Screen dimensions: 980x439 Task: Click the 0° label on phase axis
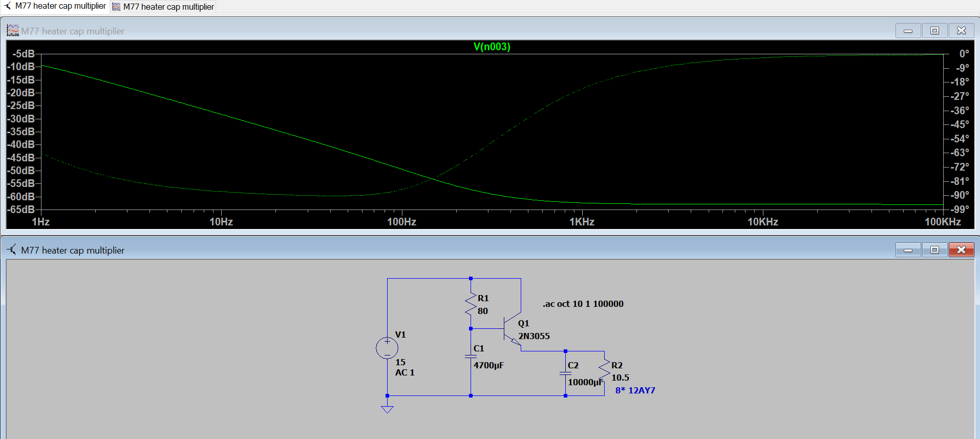coord(964,54)
